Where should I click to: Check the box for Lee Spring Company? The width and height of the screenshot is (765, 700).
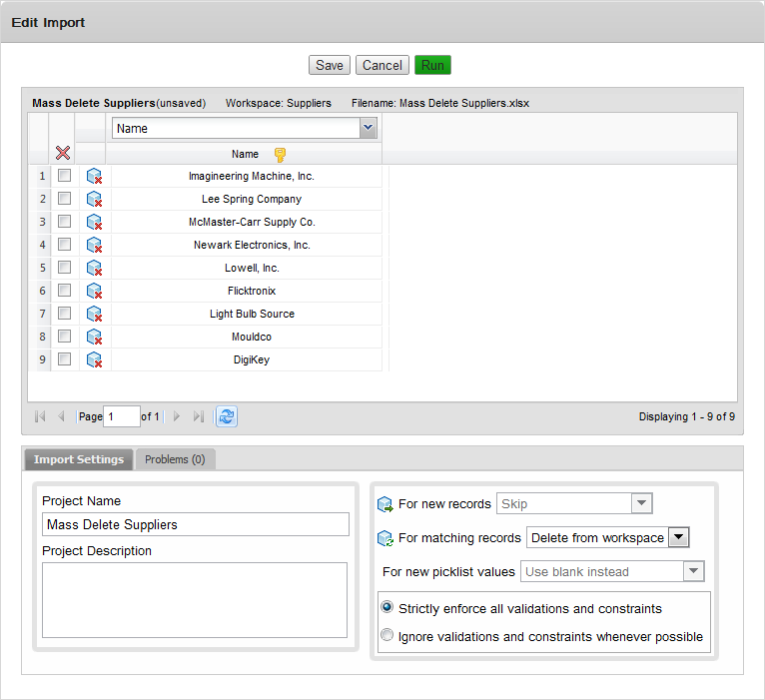64,198
